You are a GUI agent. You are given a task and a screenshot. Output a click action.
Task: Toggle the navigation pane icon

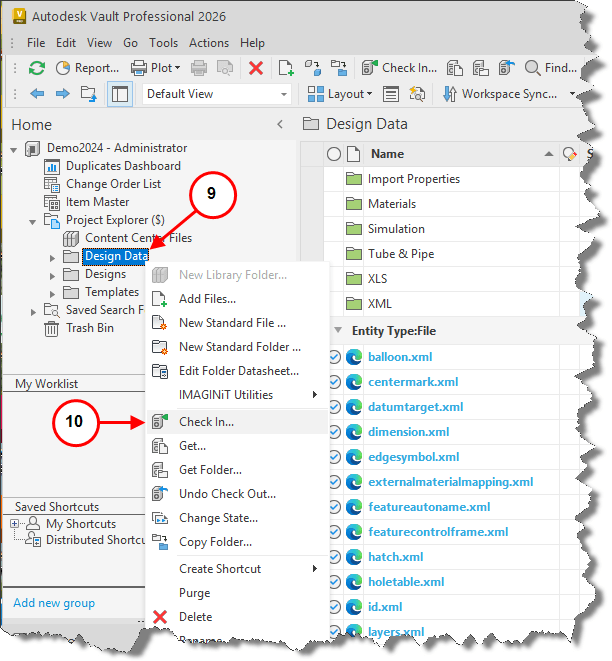120,94
